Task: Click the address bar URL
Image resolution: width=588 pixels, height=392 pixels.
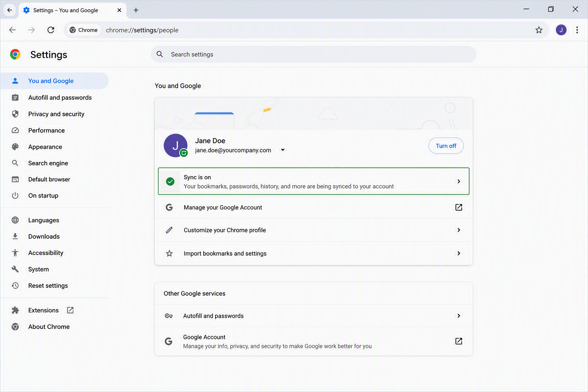Action: (142, 30)
